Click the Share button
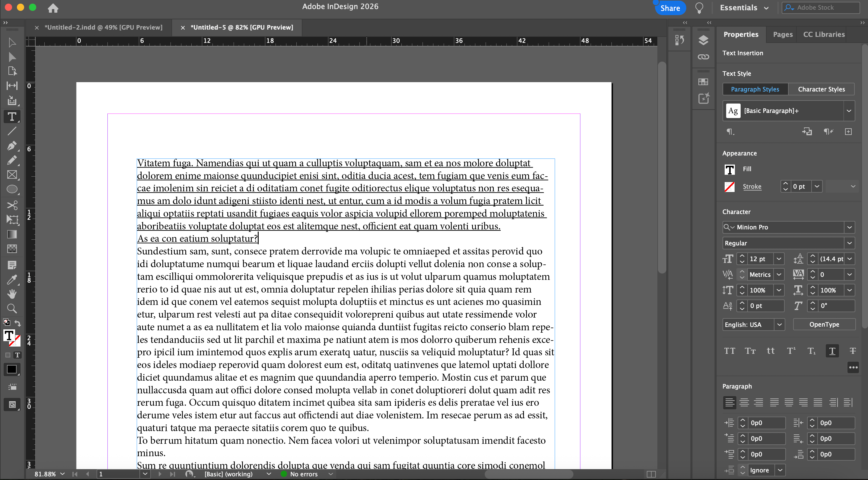Viewport: 868px width, 480px height. point(670,8)
